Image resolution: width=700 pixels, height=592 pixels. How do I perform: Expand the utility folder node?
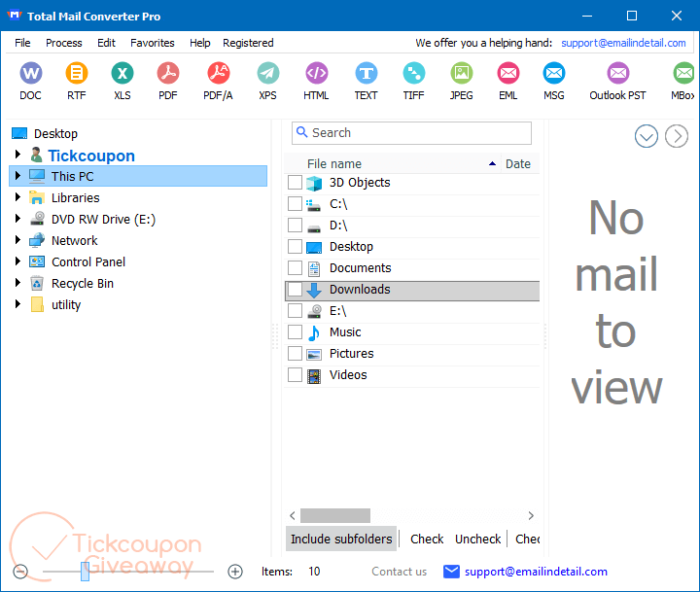17,304
